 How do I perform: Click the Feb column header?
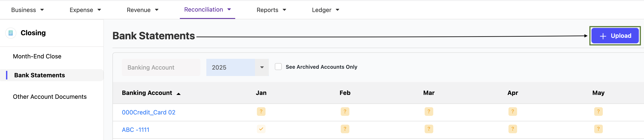point(345,93)
